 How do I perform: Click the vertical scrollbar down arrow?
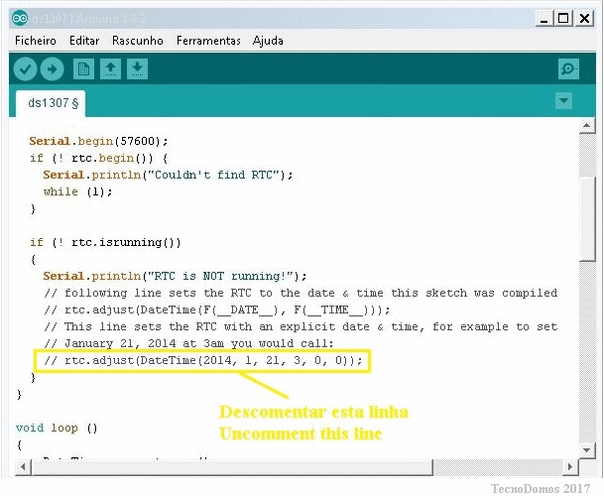coord(587,449)
